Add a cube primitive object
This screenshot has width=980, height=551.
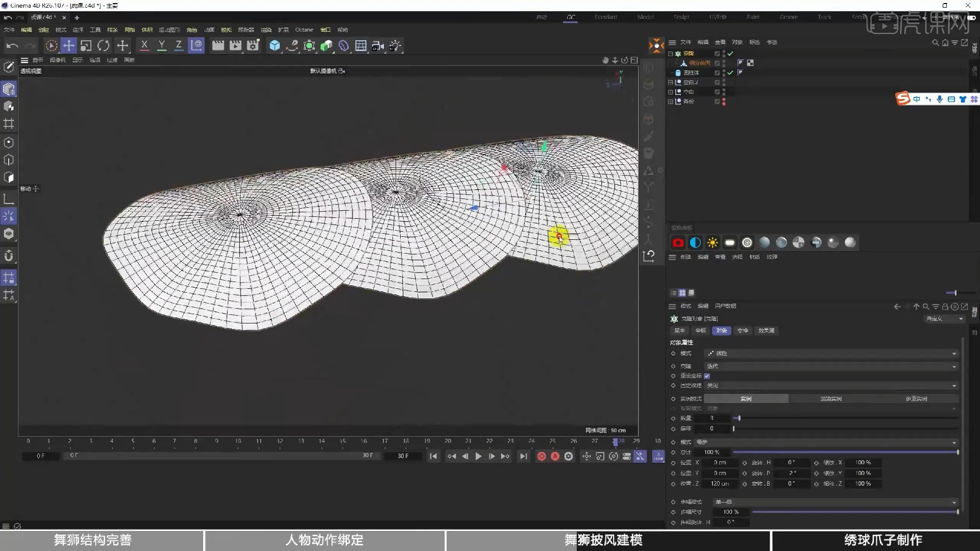click(275, 46)
